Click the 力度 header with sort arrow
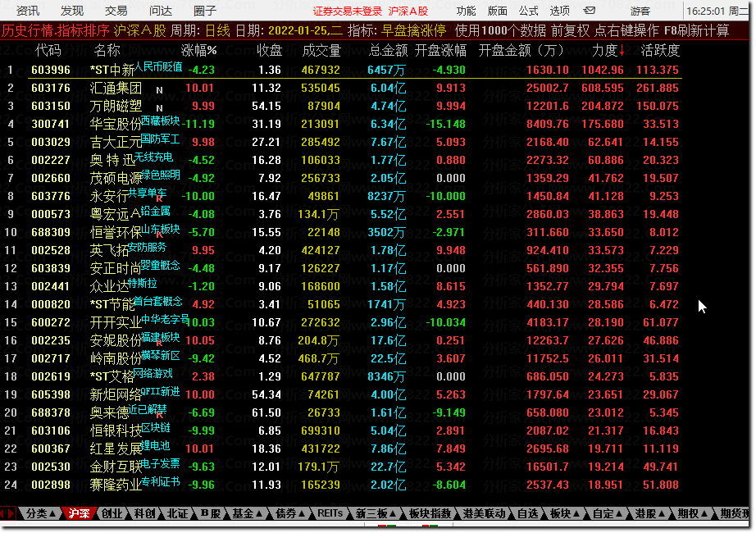The width and height of the screenshot is (756, 533). tap(608, 50)
